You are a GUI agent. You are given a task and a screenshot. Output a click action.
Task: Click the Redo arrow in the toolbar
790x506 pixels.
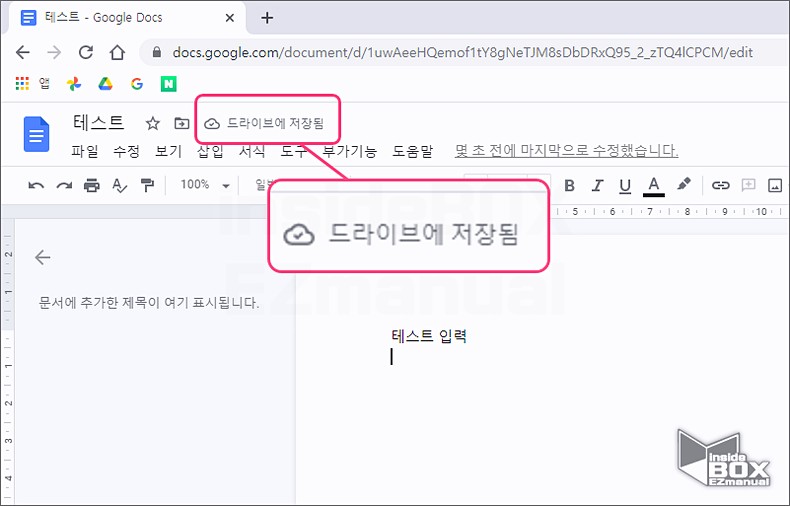pos(64,185)
